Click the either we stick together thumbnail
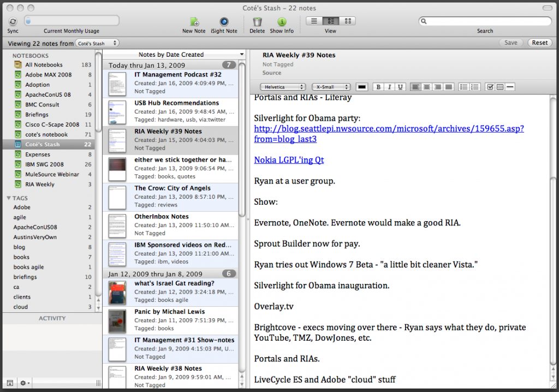Image resolution: width=559 pixels, height=392 pixels. pyautogui.click(x=117, y=169)
